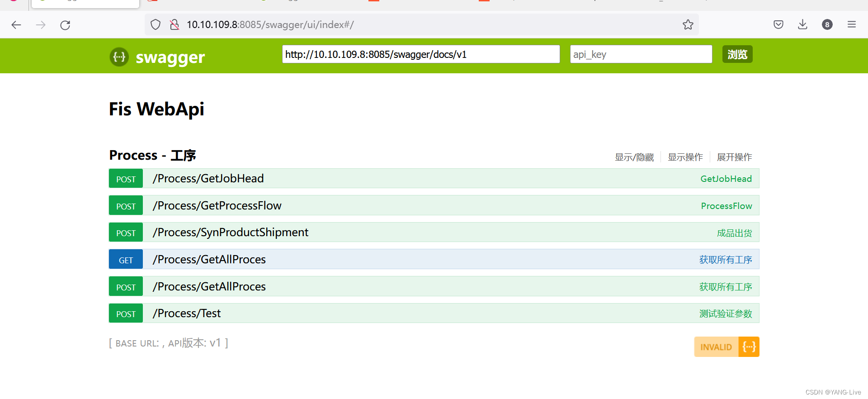Focus the swagger docs URL input field

coord(421,54)
